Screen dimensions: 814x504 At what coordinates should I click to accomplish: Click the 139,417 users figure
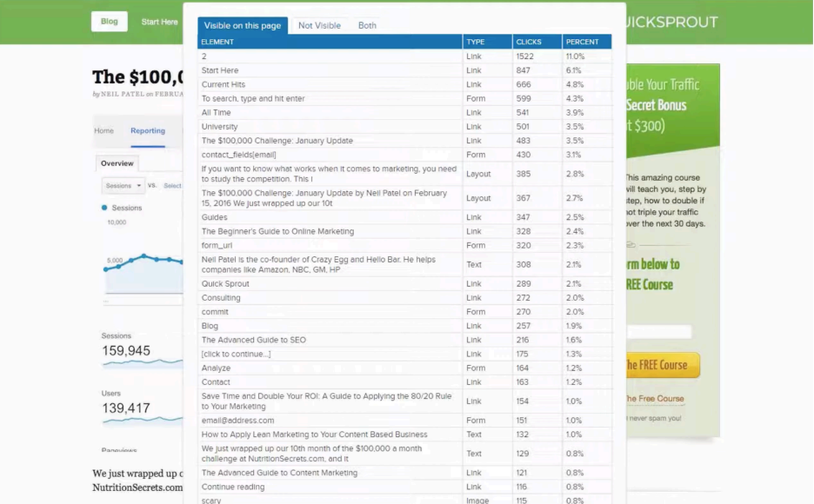click(126, 408)
